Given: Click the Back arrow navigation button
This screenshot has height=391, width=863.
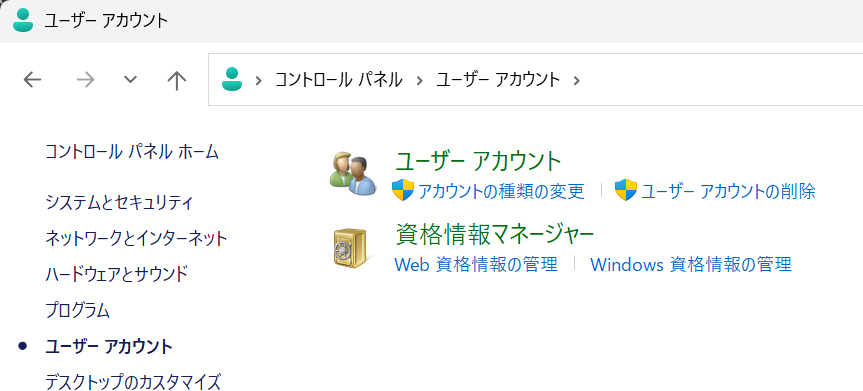Looking at the screenshot, I should (x=32, y=80).
